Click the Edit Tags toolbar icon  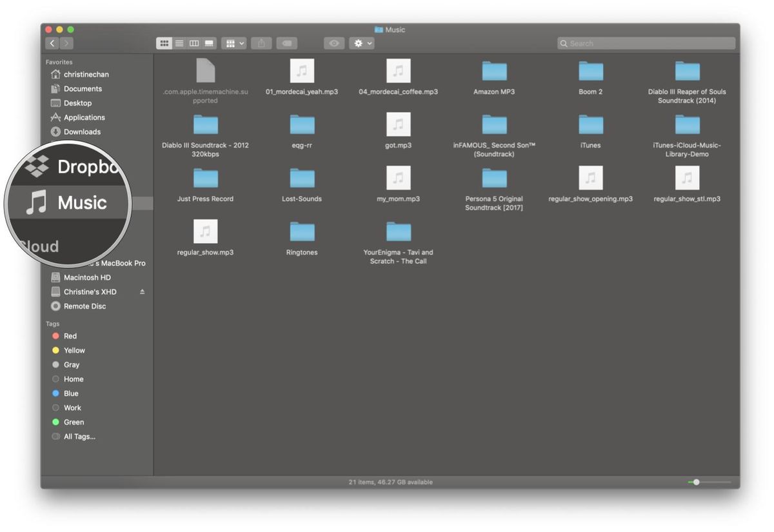[286, 43]
